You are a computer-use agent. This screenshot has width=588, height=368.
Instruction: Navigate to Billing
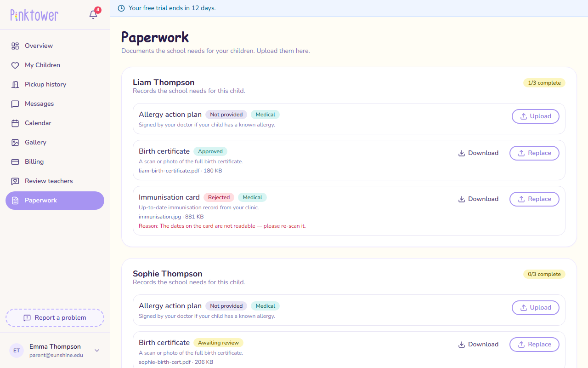(x=55, y=162)
